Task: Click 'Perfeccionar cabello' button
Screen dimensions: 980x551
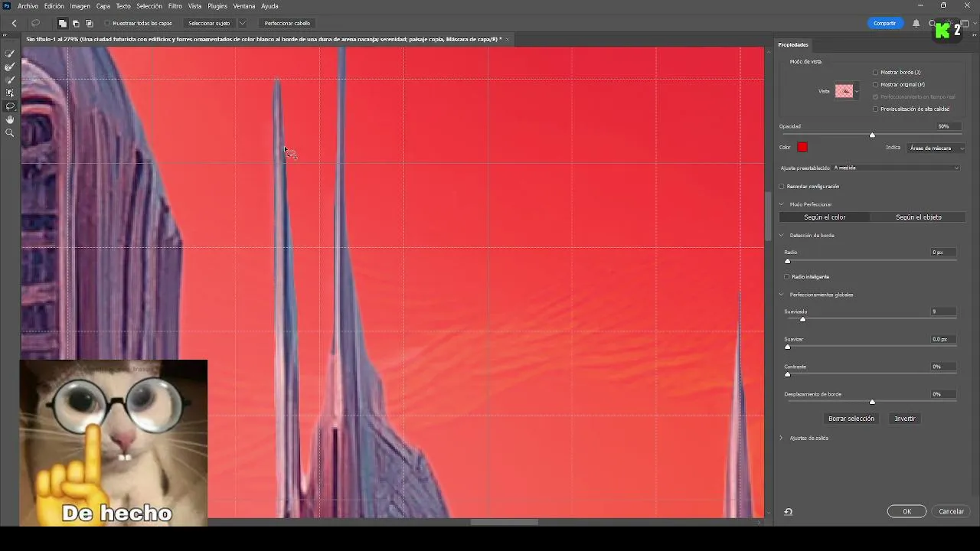Action: click(287, 24)
